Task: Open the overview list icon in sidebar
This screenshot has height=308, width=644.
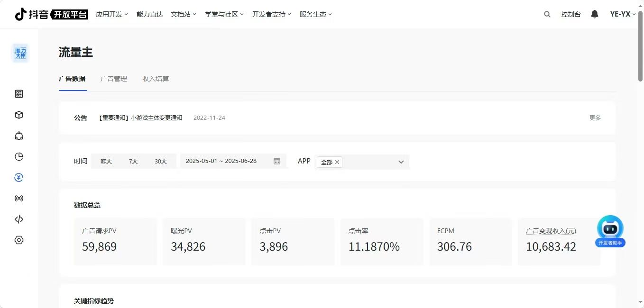Action: [x=19, y=94]
